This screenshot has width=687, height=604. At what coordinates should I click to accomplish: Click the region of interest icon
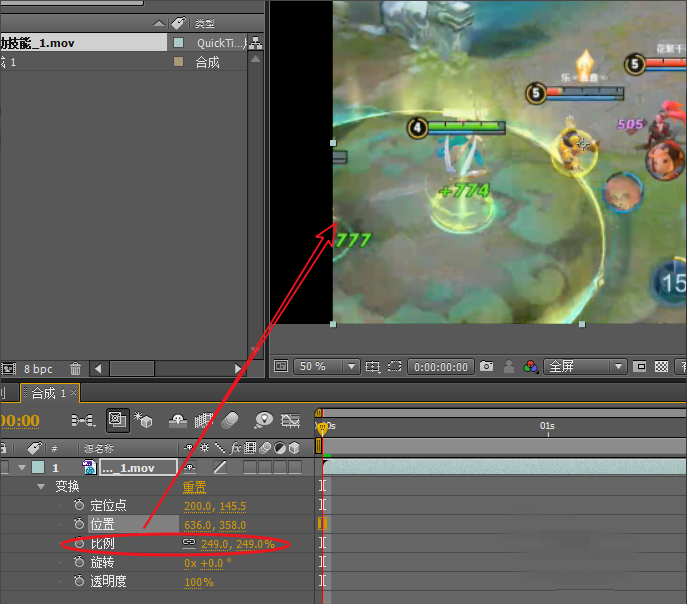tap(395, 367)
